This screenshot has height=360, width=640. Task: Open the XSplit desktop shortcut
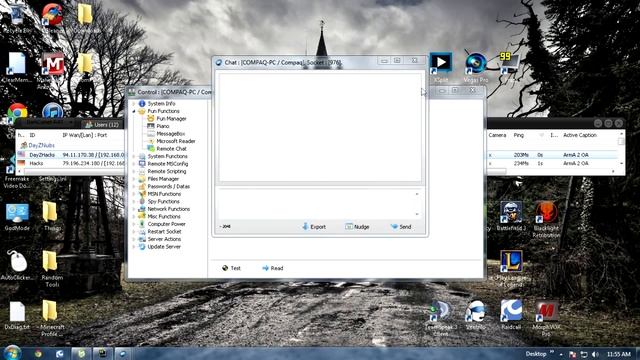[x=440, y=67]
